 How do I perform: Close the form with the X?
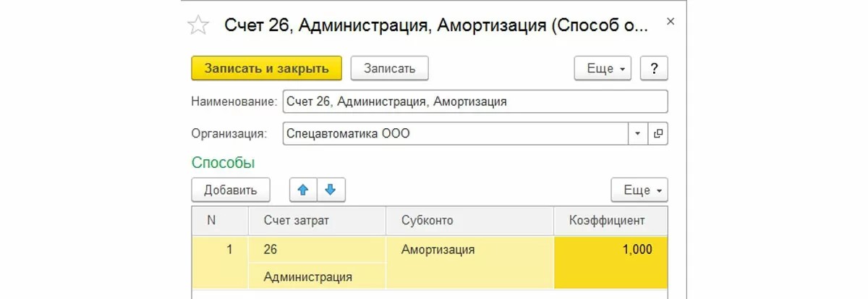point(670,22)
